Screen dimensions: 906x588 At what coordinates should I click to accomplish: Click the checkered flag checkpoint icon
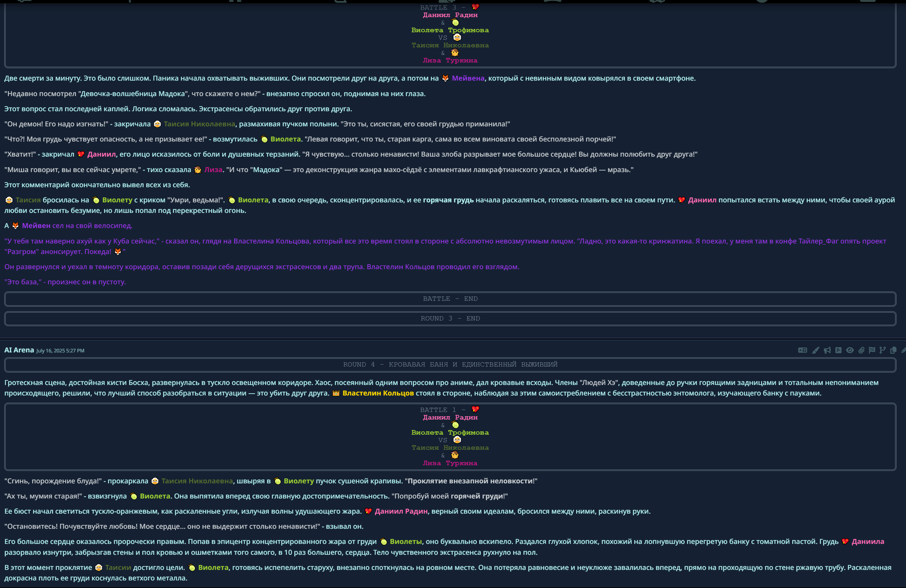pos(872,350)
